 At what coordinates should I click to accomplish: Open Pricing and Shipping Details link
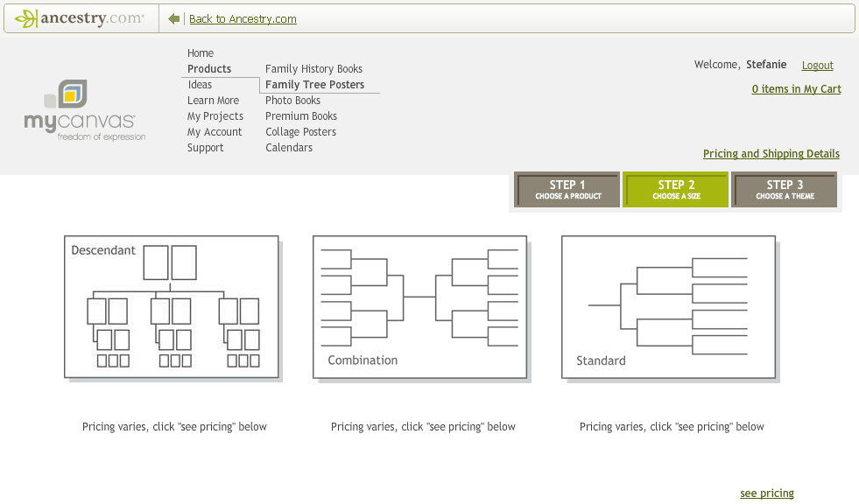(x=771, y=154)
